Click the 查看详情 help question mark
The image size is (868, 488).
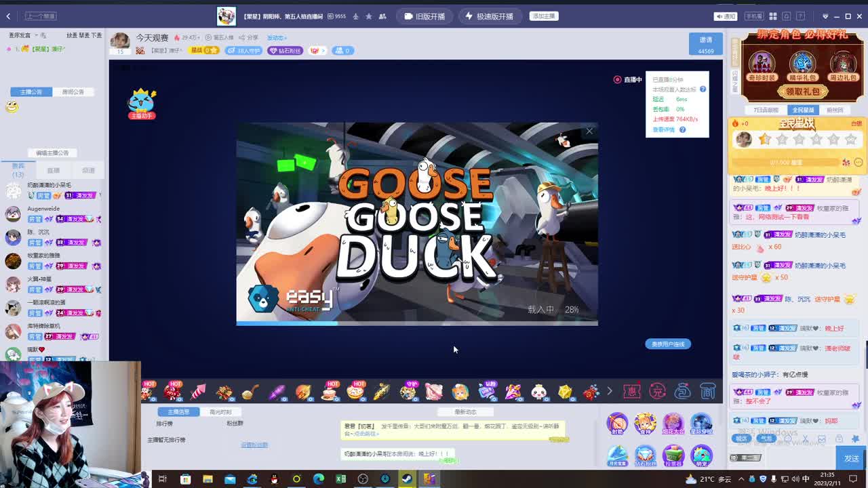[x=682, y=129]
